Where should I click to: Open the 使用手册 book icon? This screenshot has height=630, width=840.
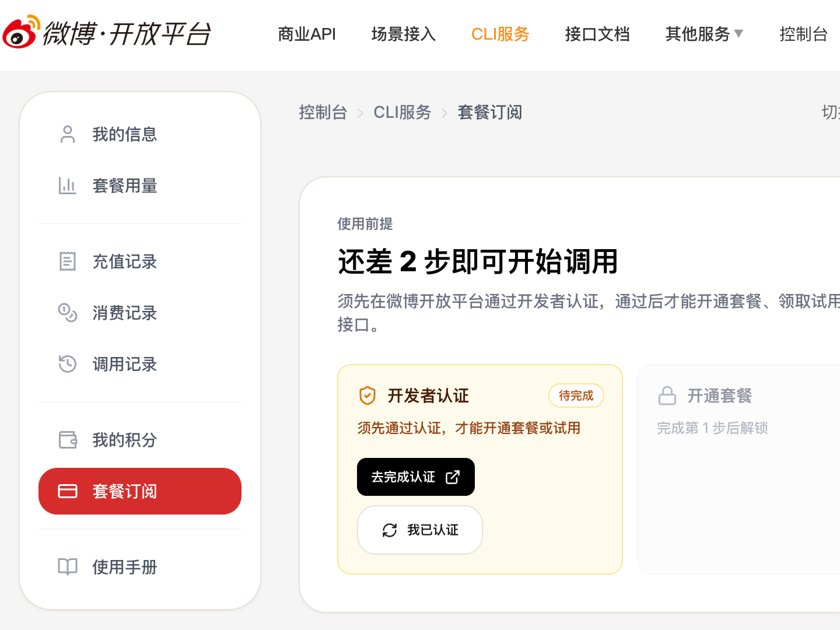(x=68, y=567)
